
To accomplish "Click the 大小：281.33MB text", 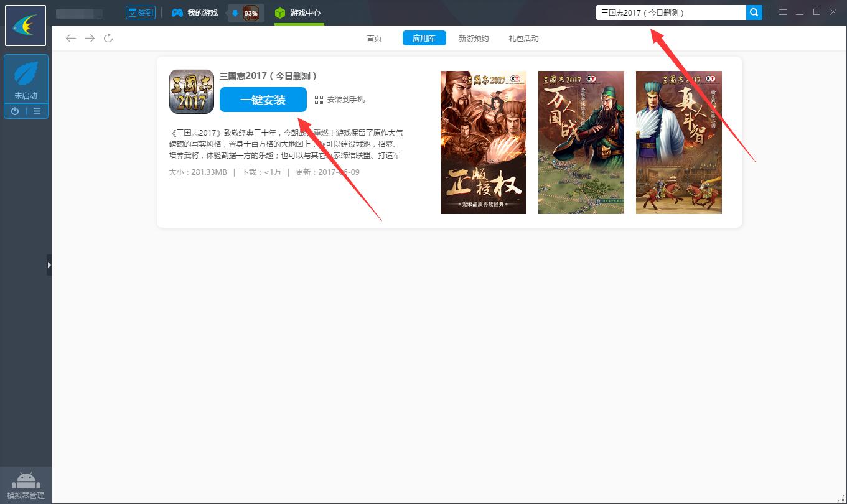I will tap(198, 172).
